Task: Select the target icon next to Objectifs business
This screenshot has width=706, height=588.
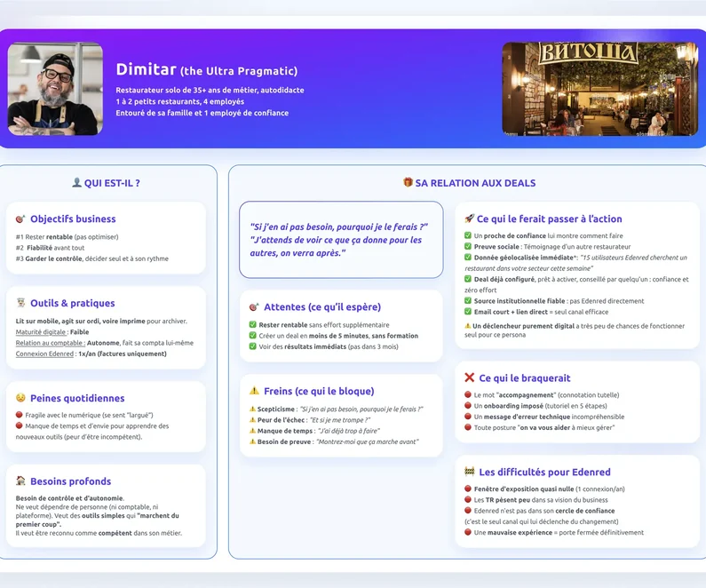Action: coord(20,219)
